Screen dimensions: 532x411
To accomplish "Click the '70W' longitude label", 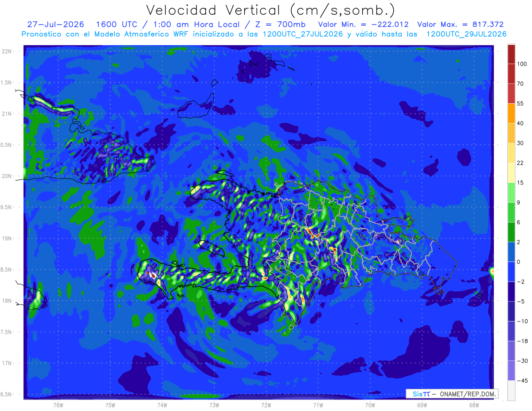I will tap(370, 405).
